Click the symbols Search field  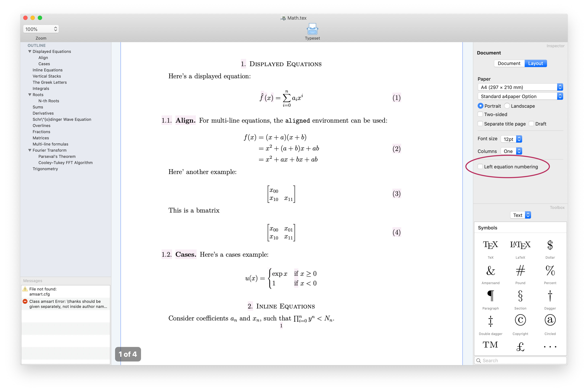pyautogui.click(x=520, y=361)
